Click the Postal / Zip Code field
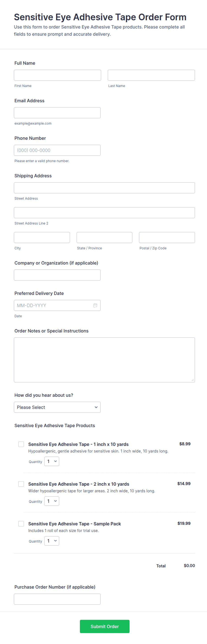This screenshot has width=207, height=644. (167, 238)
